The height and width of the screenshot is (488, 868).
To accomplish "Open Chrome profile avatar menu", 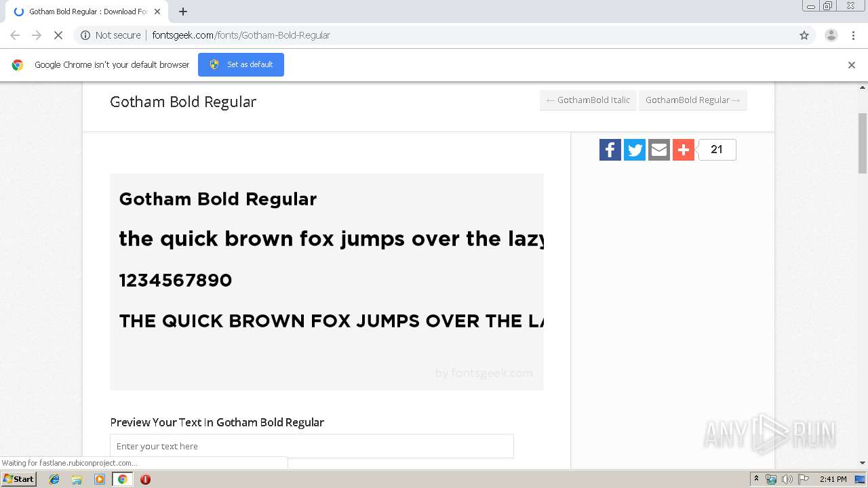I will coord(831,35).
